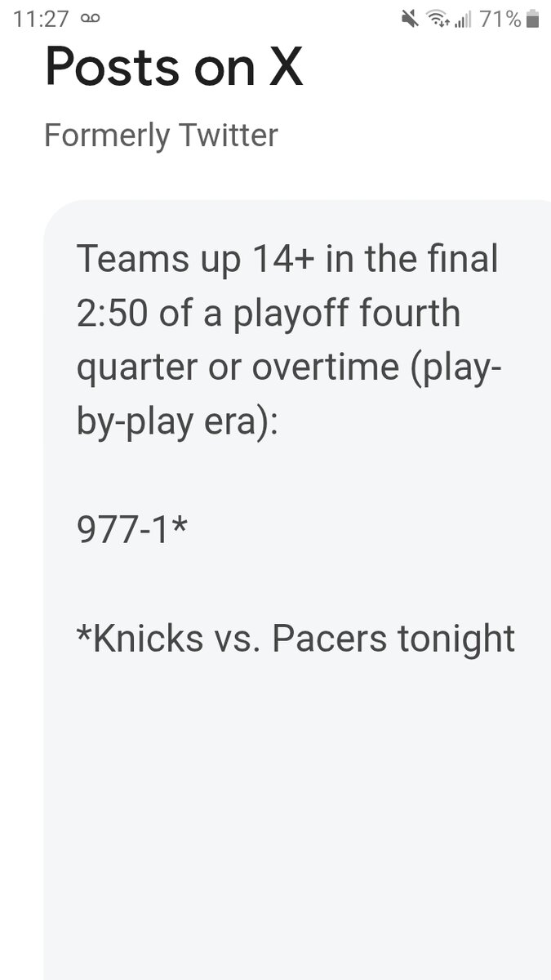Tap the letter "X" in the heading
The width and height of the screenshot is (551, 980).
(x=285, y=65)
